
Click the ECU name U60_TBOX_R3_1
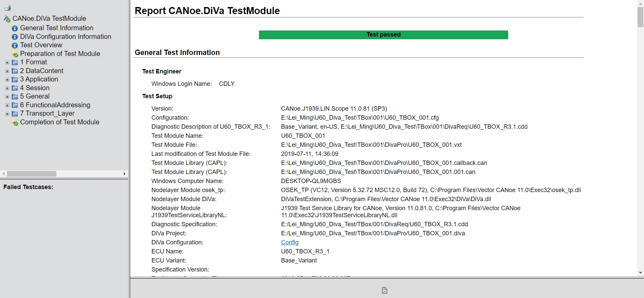(305, 251)
